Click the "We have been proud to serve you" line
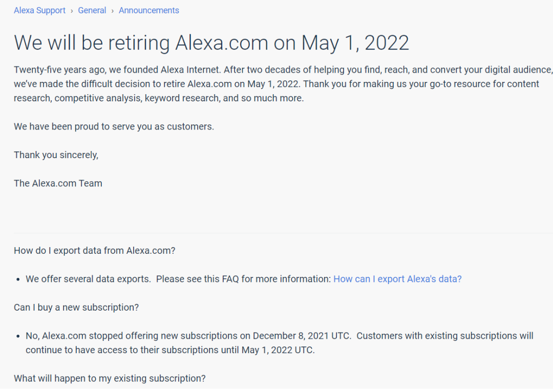The width and height of the screenshot is (553, 392). (114, 126)
